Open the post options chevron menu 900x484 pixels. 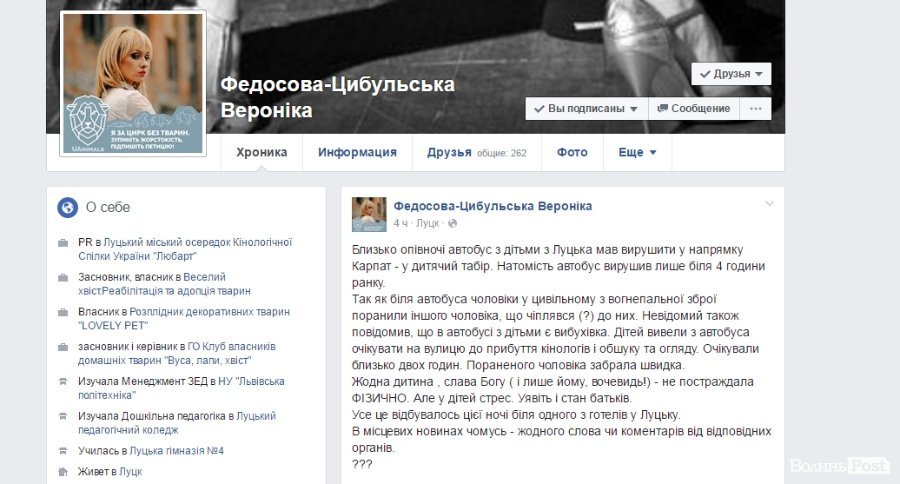click(x=769, y=204)
